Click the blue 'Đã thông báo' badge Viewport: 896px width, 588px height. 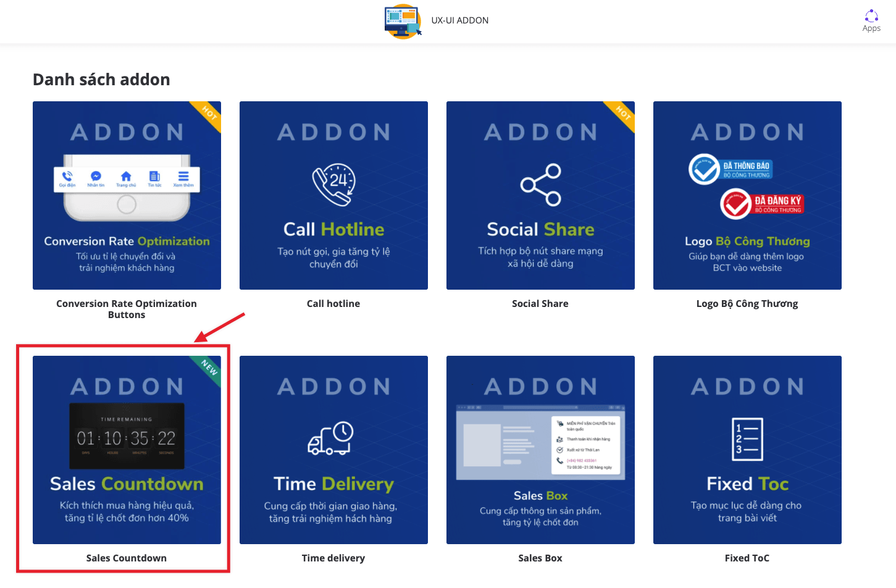[731, 169]
